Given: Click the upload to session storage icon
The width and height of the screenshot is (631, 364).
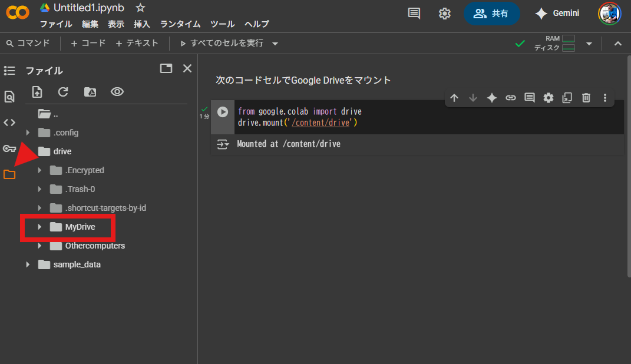Looking at the screenshot, I should pos(37,92).
